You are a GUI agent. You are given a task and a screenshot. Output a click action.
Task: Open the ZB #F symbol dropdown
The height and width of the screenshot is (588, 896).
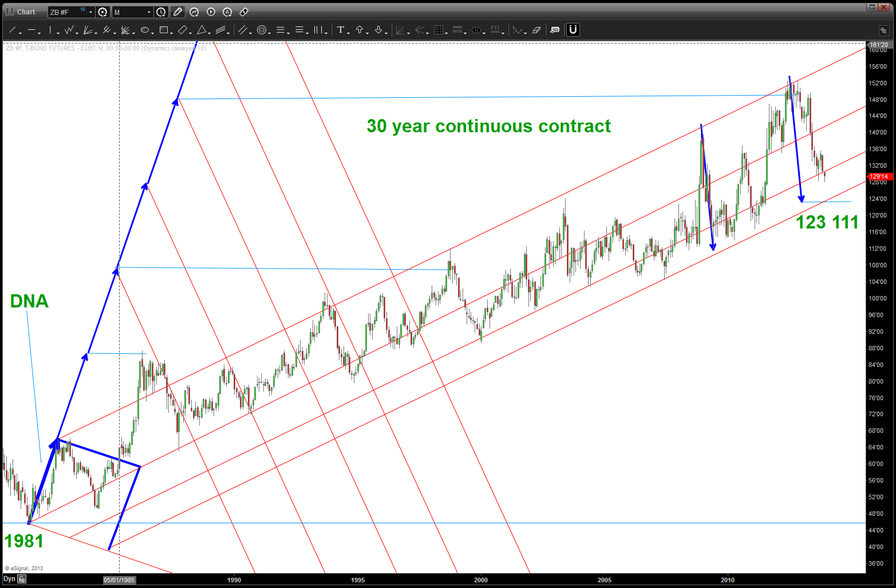[90, 12]
